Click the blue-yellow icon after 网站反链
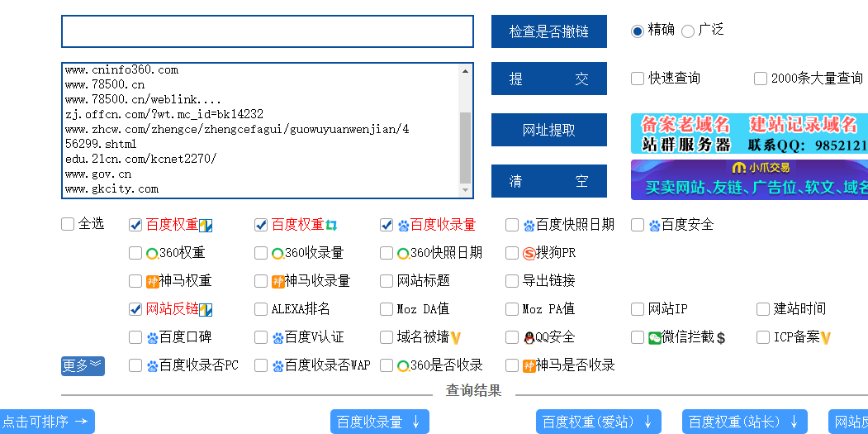Screen dimensions: 868x434 206,310
